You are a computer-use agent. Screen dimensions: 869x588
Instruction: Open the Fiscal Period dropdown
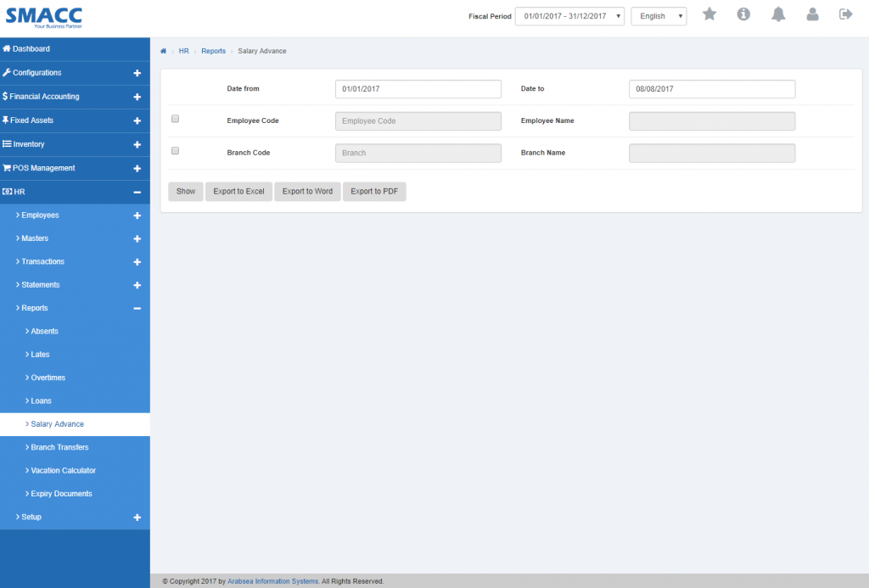(x=569, y=16)
